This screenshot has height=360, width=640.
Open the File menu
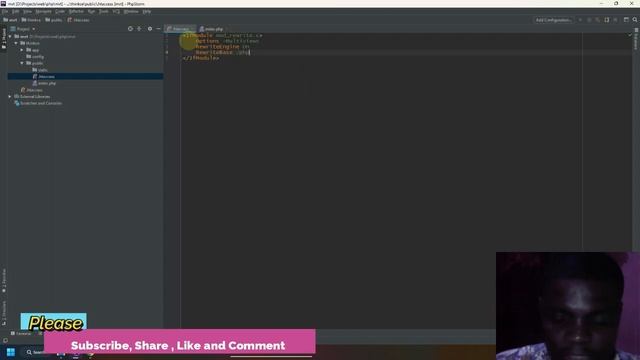pyautogui.click(x=5, y=11)
